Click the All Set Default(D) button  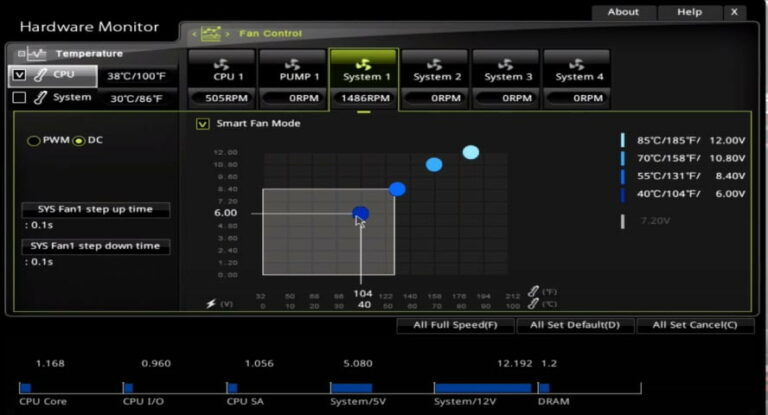575,325
